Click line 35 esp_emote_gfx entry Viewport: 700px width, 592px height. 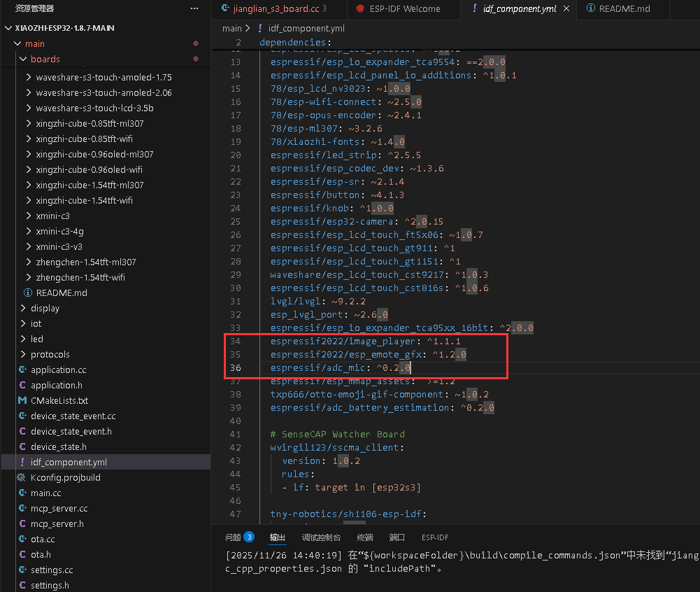tap(369, 354)
